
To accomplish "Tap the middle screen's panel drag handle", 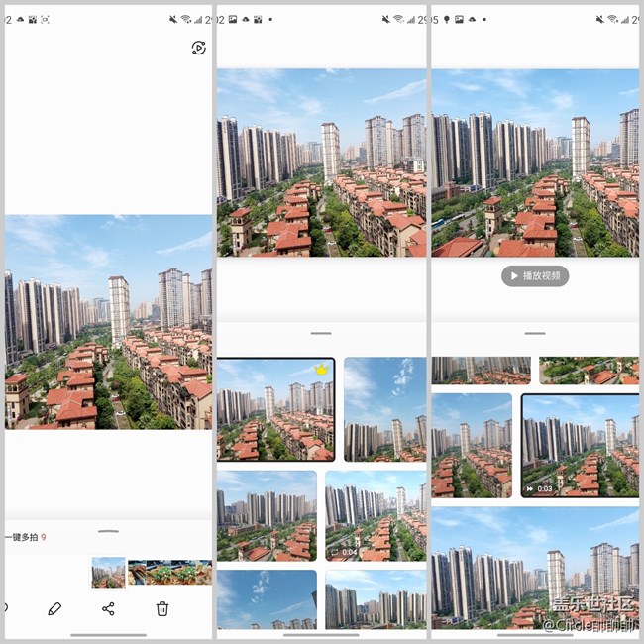I will 321,333.
